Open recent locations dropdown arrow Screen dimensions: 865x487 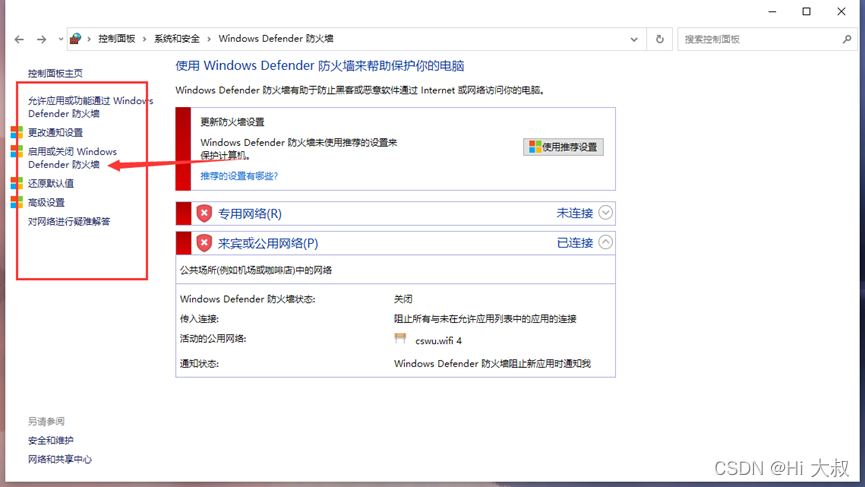pyautogui.click(x=60, y=39)
